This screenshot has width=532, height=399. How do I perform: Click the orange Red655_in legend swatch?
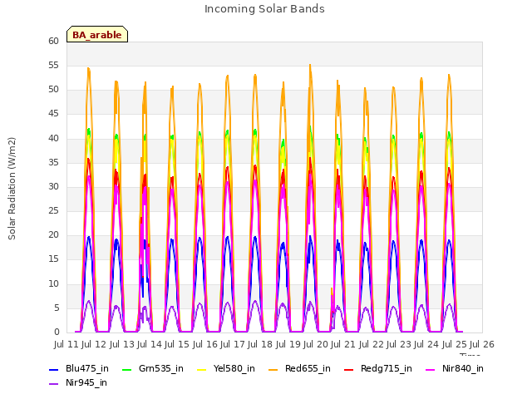(x=273, y=369)
